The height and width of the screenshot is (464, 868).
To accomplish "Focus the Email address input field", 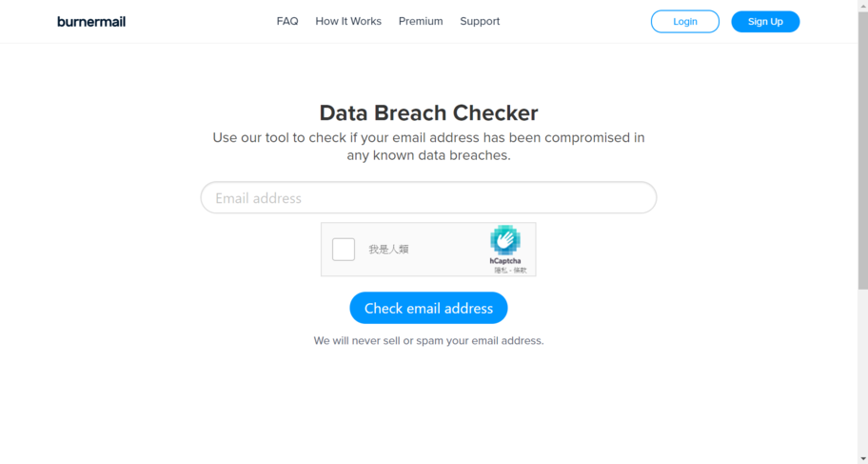I will 428,197.
